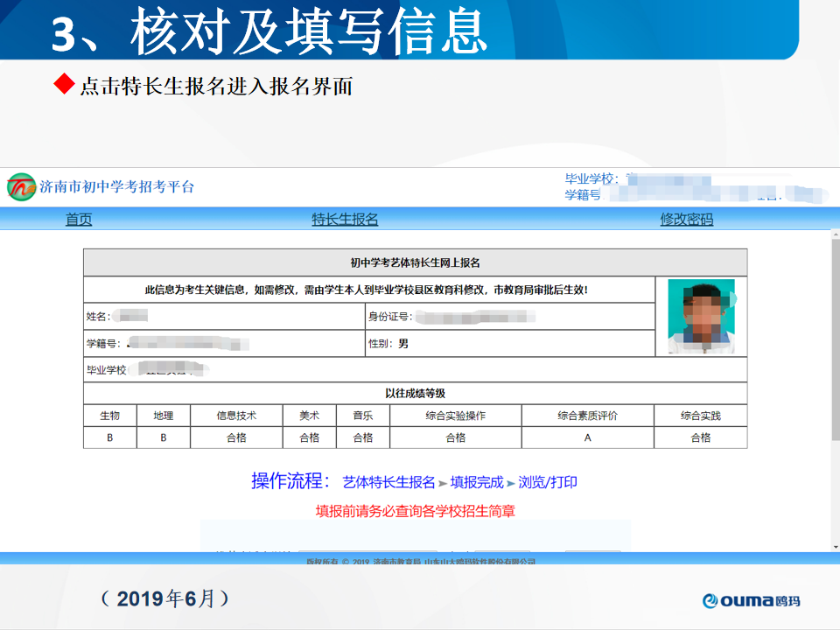This screenshot has height=630, width=840.
Task: Click the 身份证号 label in the form
Action: [x=390, y=317]
